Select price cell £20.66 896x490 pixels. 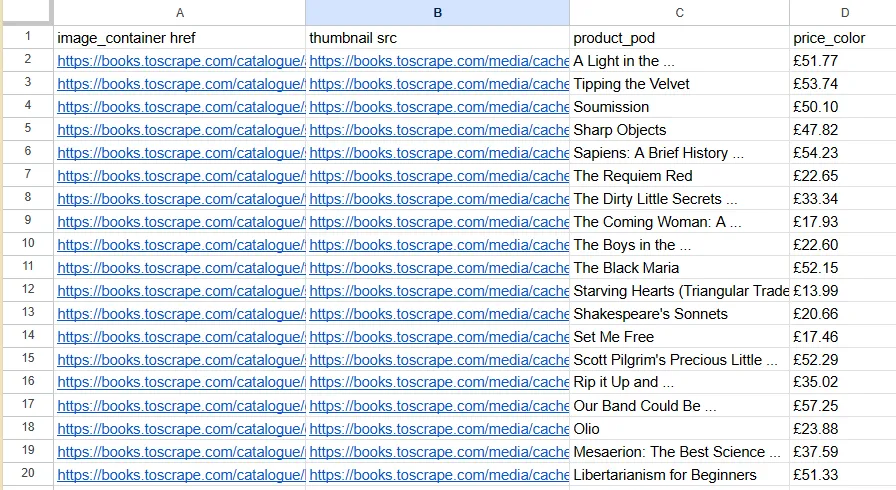[843, 314]
